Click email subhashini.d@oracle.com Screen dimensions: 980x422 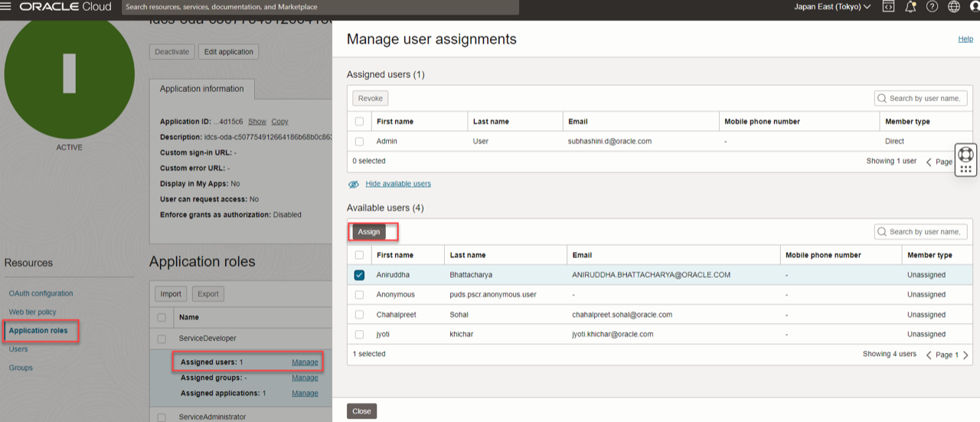[609, 141]
